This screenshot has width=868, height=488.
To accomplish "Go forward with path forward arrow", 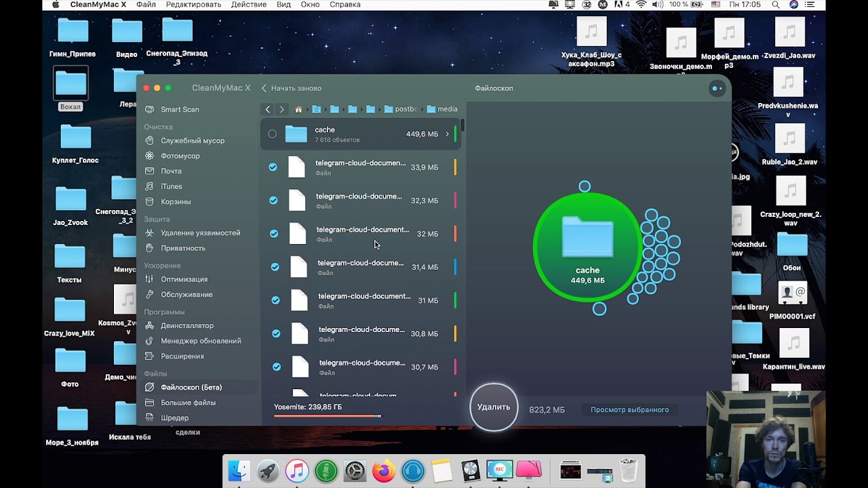I will [281, 109].
